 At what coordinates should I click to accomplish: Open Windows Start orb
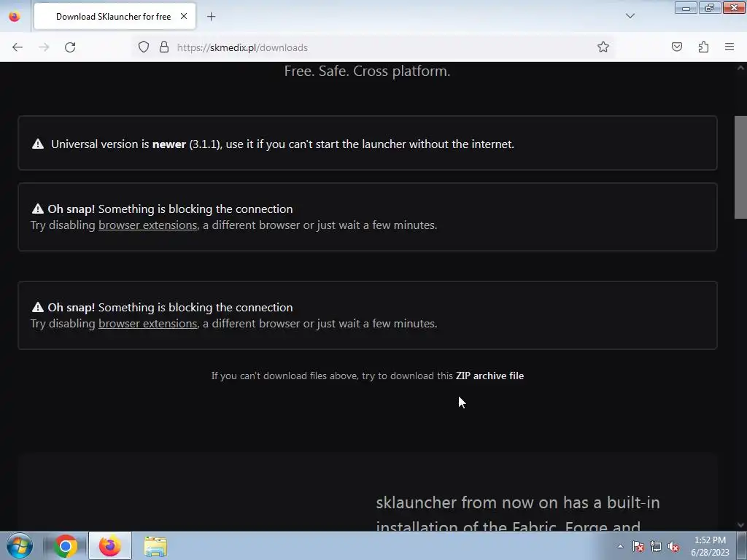point(20,545)
